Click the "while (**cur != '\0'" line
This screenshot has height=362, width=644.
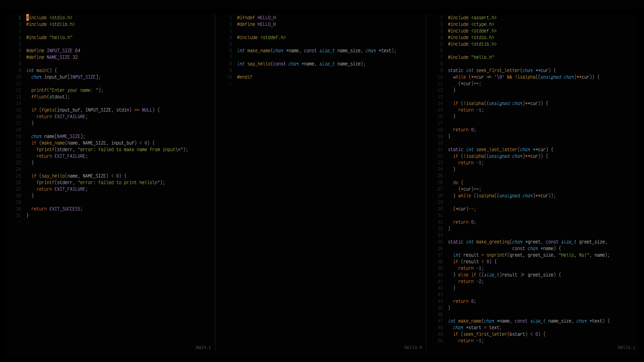(526, 77)
